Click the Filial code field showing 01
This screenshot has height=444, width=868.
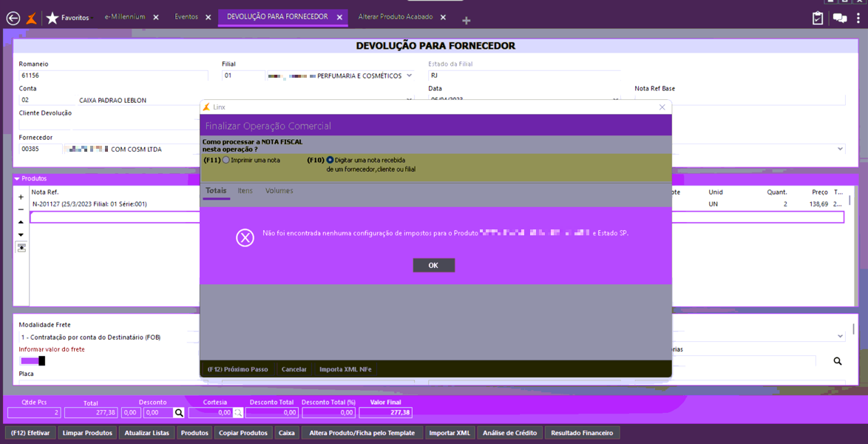[243, 75]
